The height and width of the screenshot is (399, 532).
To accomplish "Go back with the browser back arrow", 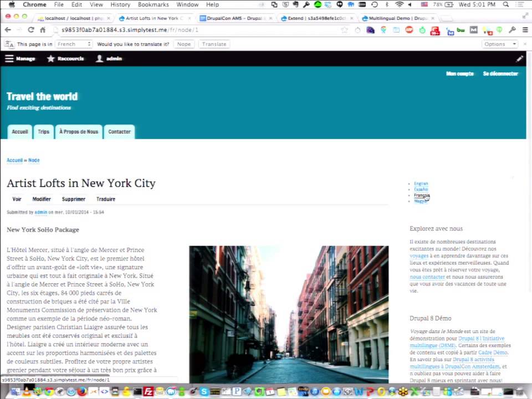I will tap(8, 30).
